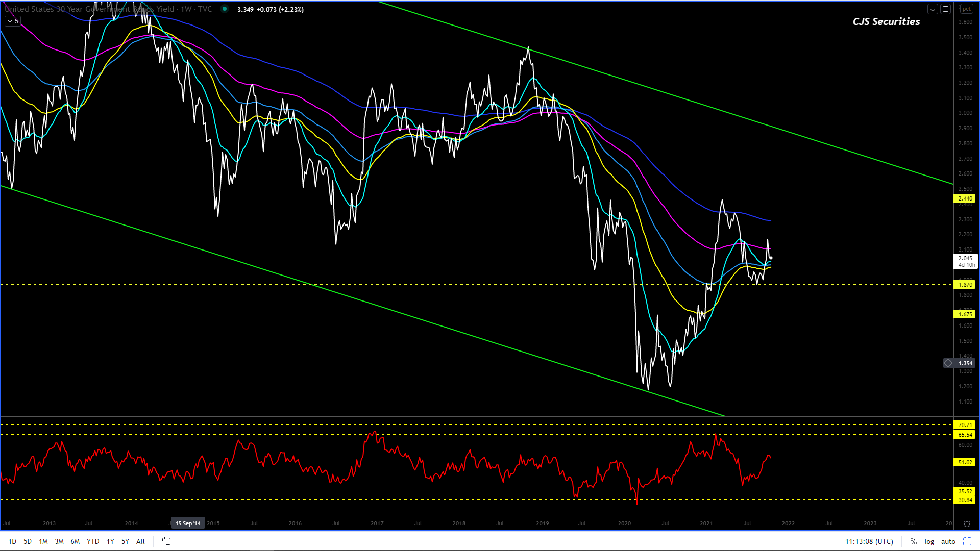Click the down-arrow pane button at top right
980x551 pixels.
click(933, 9)
